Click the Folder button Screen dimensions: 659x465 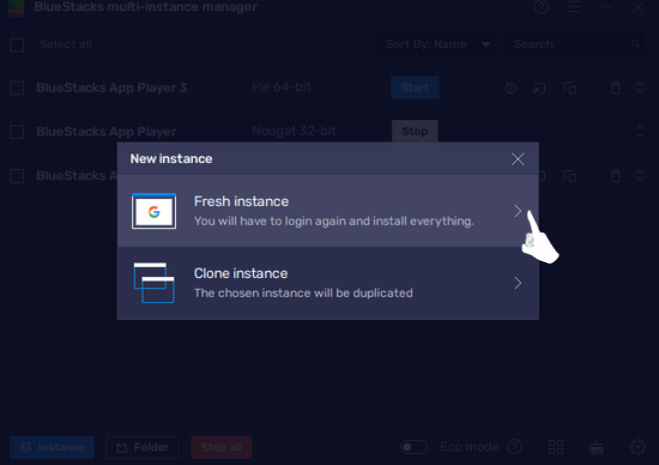click(142, 447)
